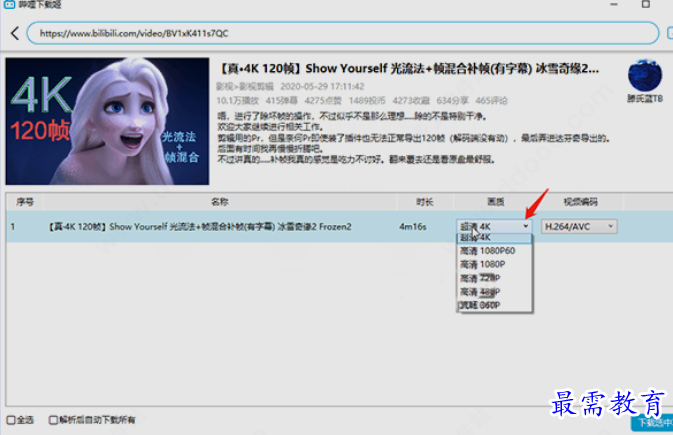Tick the 全选 select-all checkbox
The image size is (673, 435).
click(11, 420)
